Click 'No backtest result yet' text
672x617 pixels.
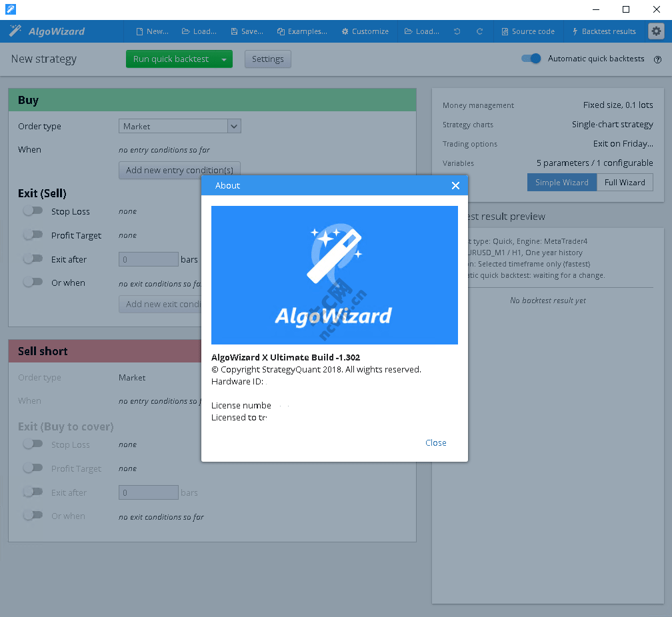[x=548, y=301]
